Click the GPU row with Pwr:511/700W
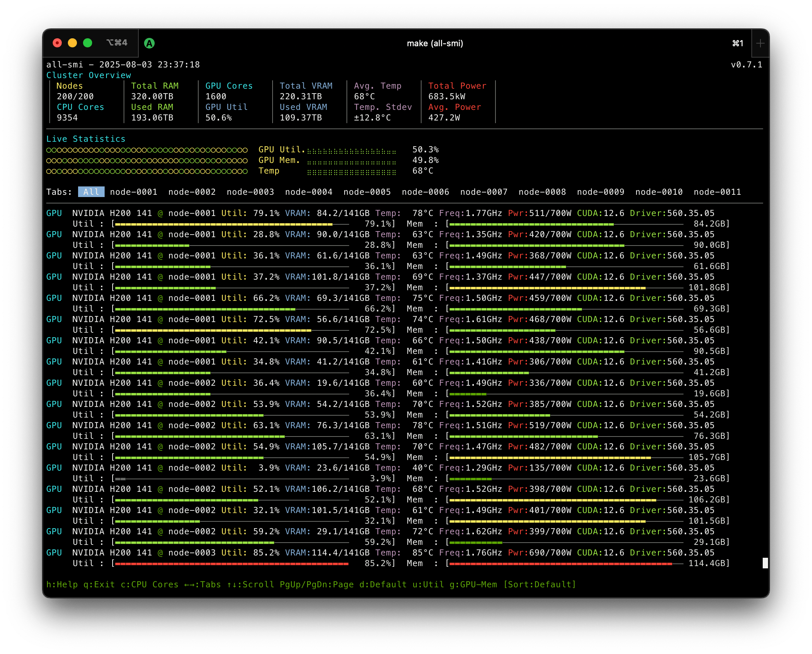The image size is (812, 654). pyautogui.click(x=380, y=213)
